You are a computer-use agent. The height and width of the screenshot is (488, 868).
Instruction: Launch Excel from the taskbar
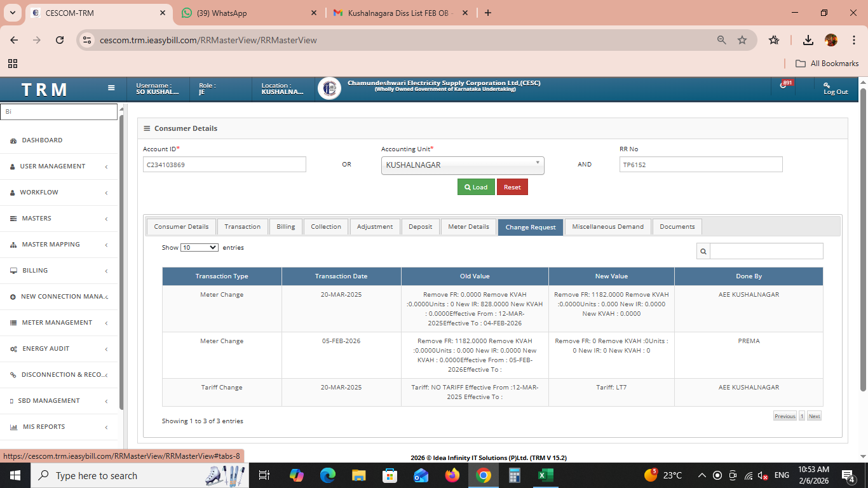[x=545, y=475]
